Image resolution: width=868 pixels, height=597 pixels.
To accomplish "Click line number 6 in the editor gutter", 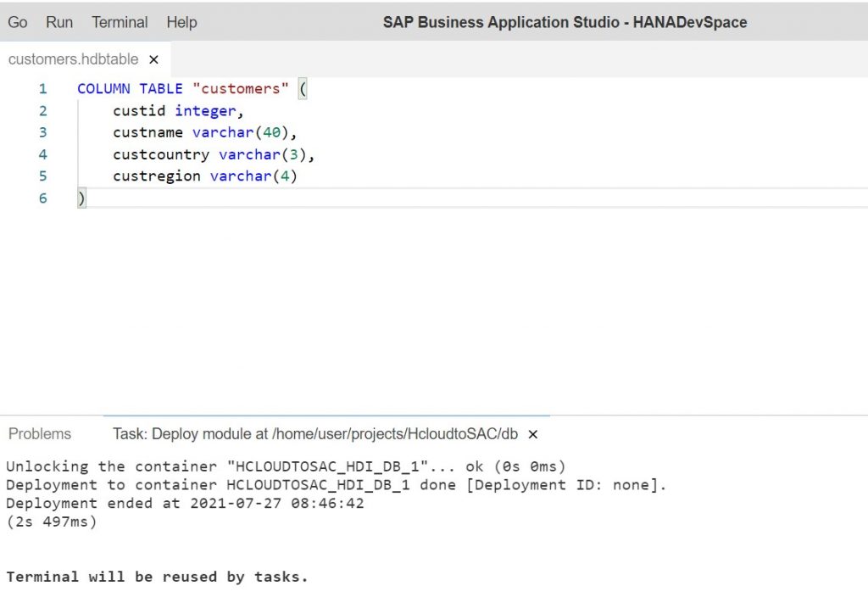I will 42,198.
